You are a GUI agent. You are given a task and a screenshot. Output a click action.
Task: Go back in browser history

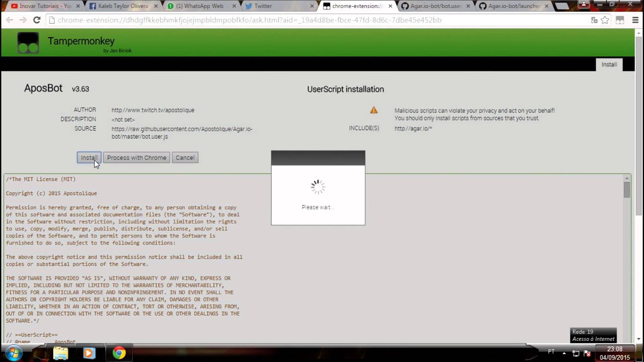tap(10, 20)
